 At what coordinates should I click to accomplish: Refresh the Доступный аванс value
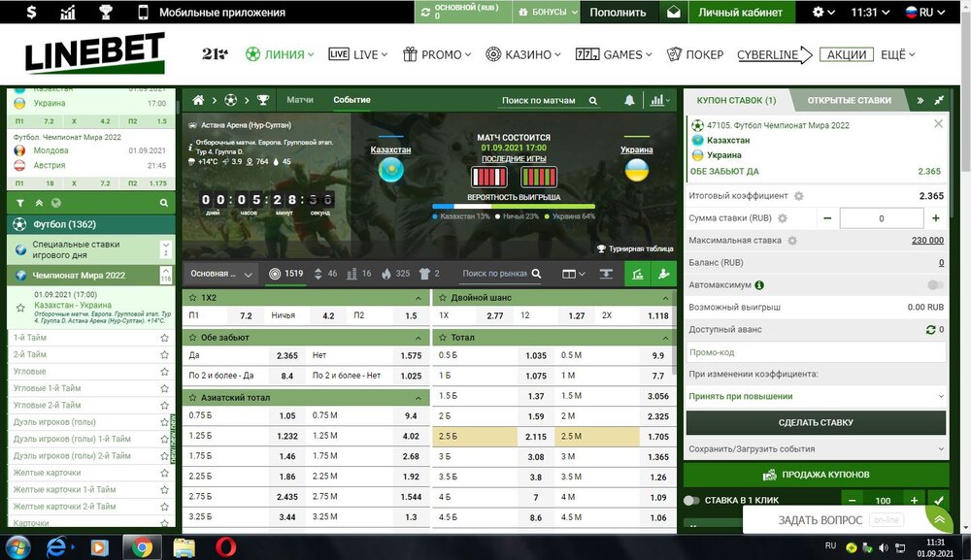pos(930,330)
